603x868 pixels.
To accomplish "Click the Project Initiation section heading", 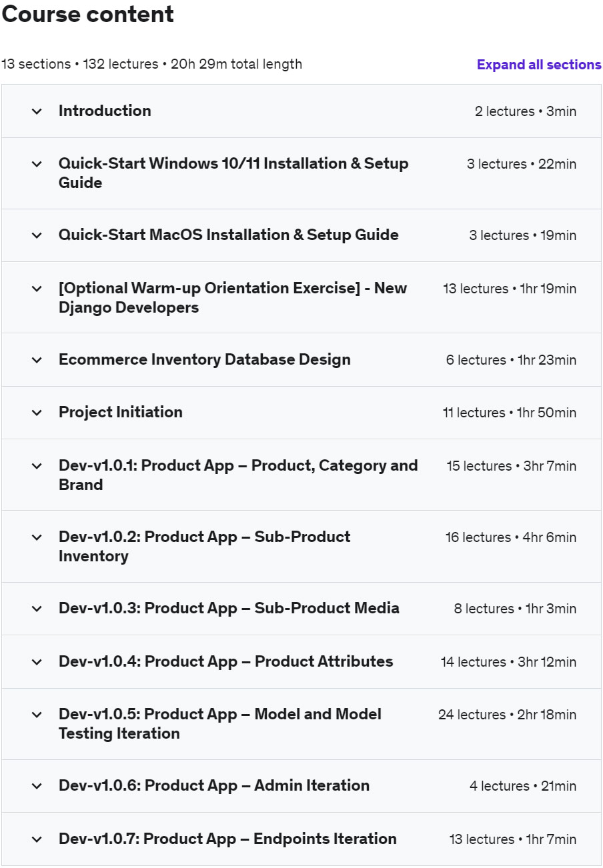I will [120, 412].
